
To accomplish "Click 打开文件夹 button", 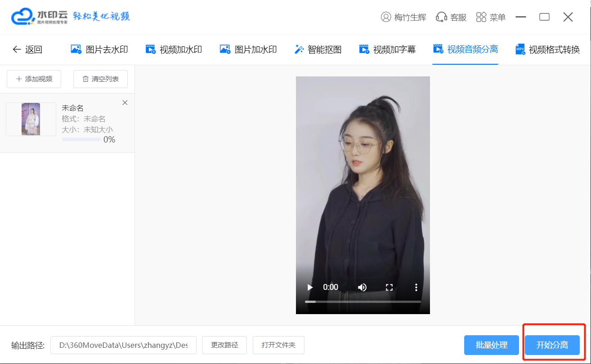I will click(x=279, y=345).
